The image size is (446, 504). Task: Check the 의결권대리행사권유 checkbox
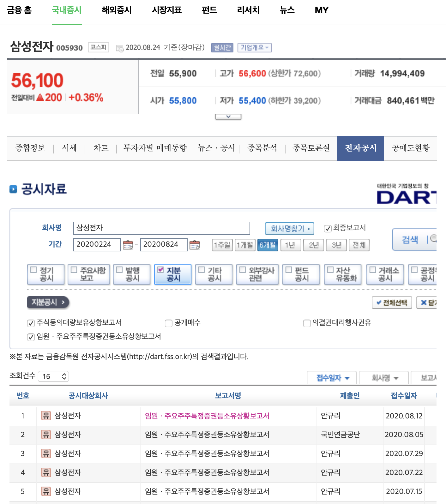[x=307, y=323]
